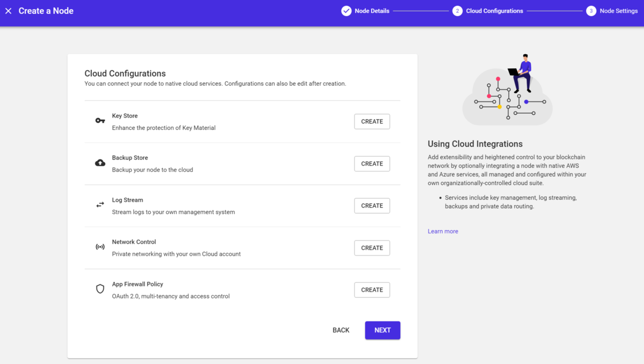Create a Network Control configuration
This screenshot has height=364, width=644.
click(372, 248)
